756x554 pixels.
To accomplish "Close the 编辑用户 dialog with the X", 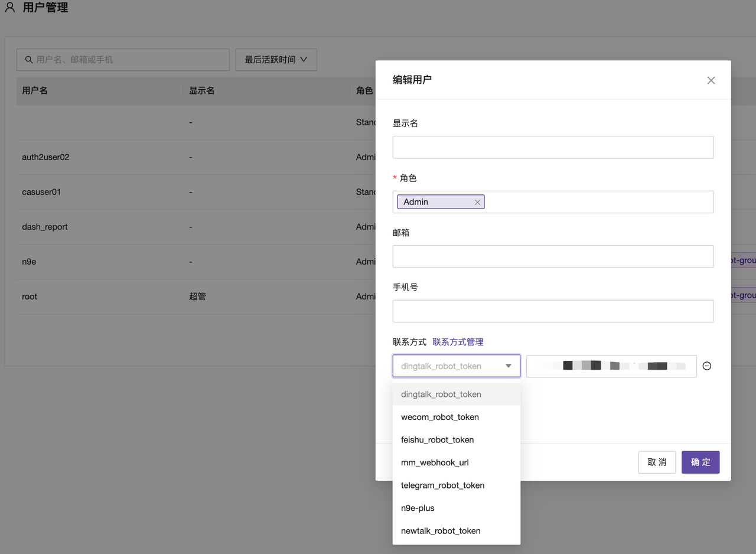I will point(711,80).
